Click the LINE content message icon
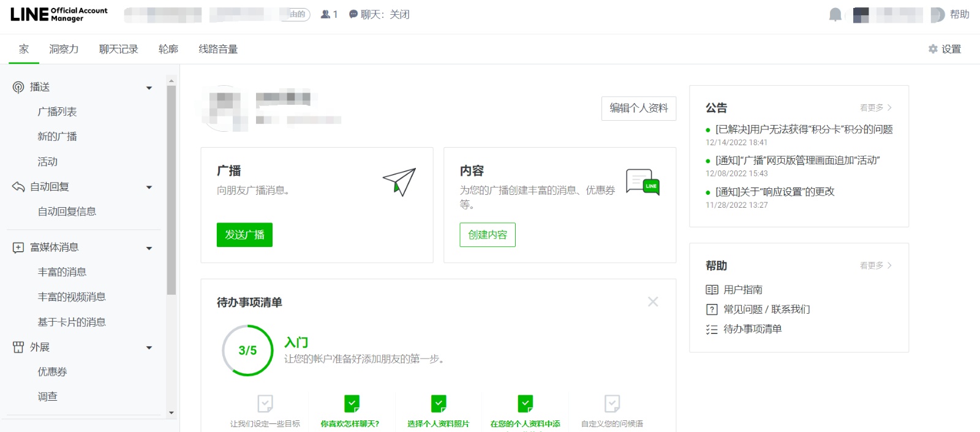 tap(643, 183)
